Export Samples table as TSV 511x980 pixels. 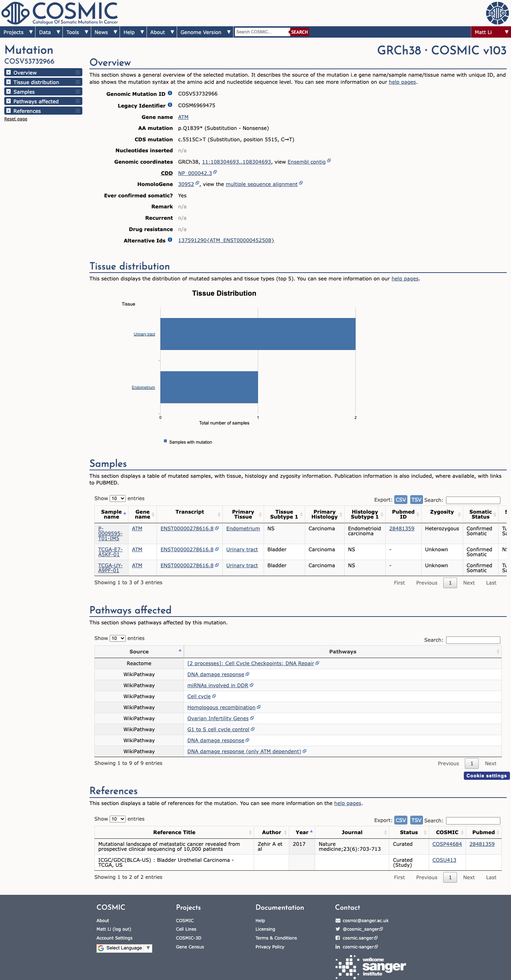point(416,499)
